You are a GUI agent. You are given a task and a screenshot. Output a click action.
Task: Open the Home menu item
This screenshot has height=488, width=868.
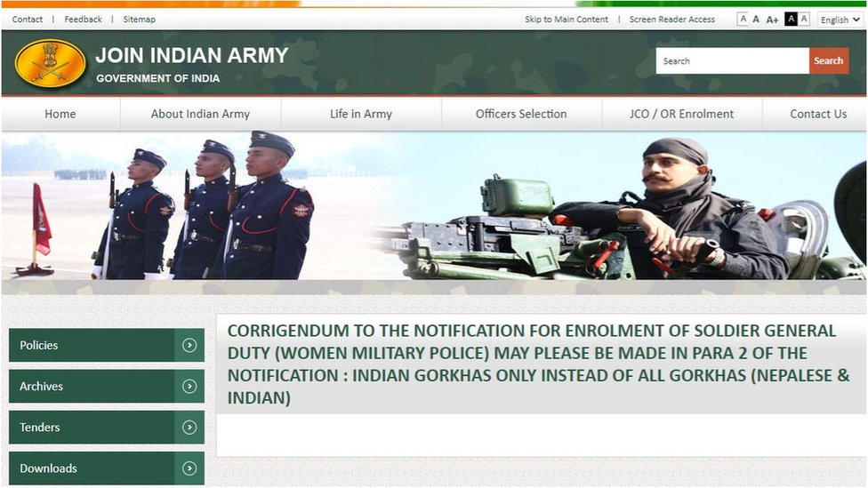[60, 114]
